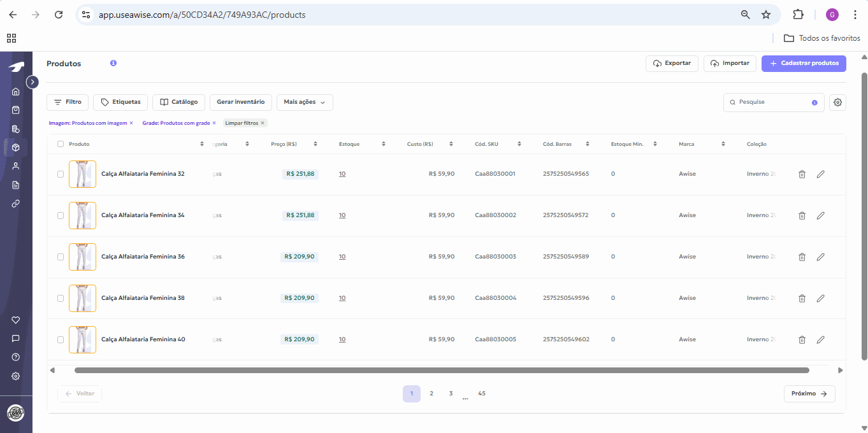Screen dimensions: 868x433
Task: Open the heart icon in sidebar
Action: 16,320
